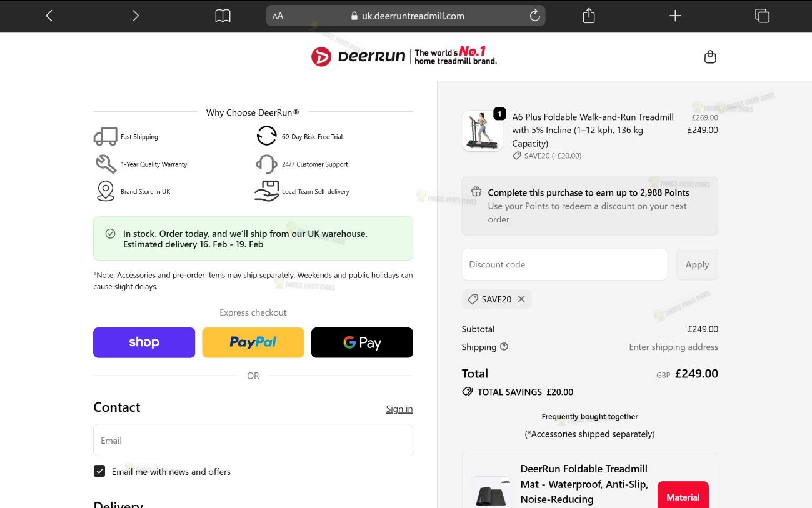Click the Discount code input field

pos(564,264)
